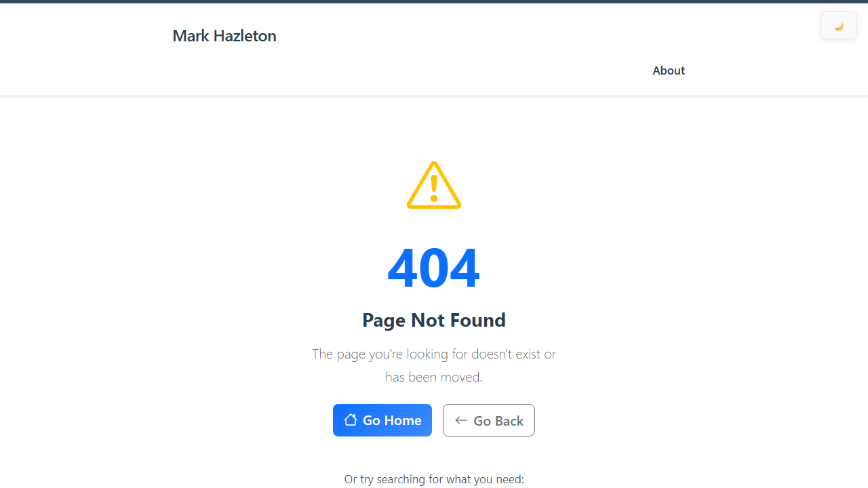Viewport: 868px width, 488px height.
Task: Click the first 4 of the 404 number
Action: 403,268
